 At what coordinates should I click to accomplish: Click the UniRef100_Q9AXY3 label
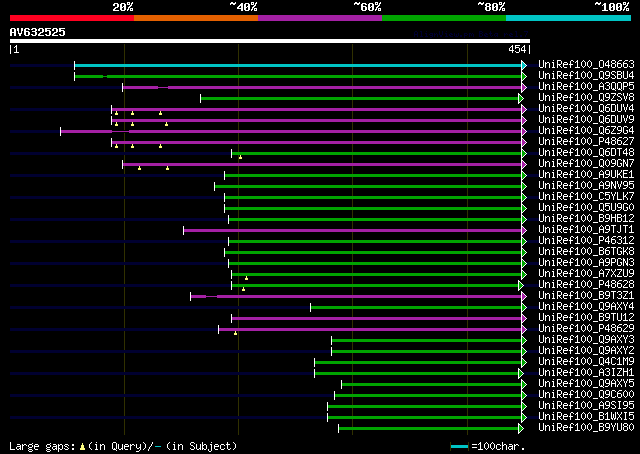coord(586,340)
